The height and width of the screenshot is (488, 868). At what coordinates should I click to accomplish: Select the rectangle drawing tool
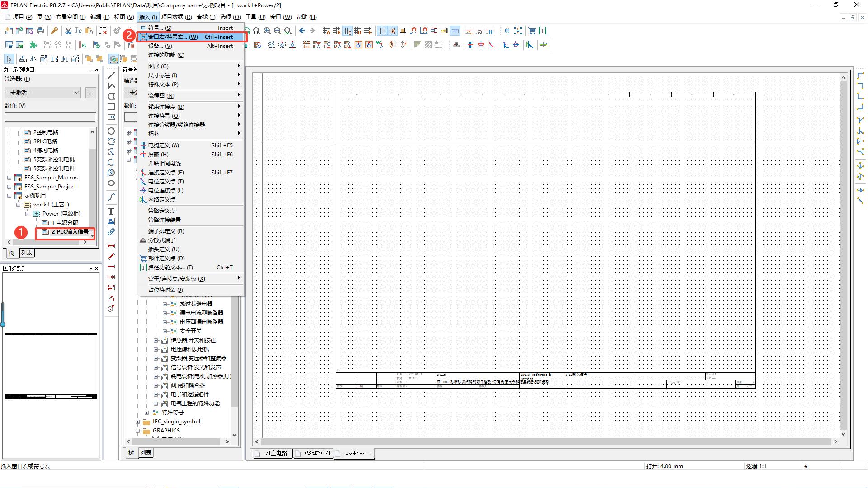111,107
